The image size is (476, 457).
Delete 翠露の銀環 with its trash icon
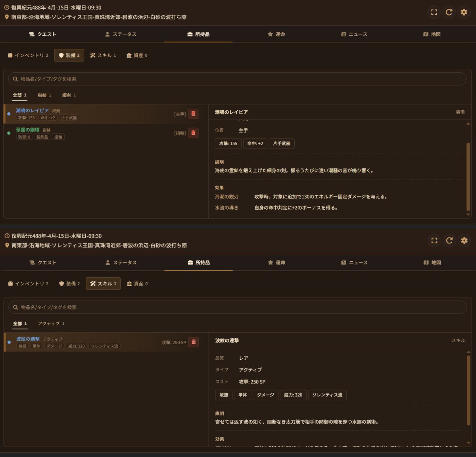click(193, 133)
